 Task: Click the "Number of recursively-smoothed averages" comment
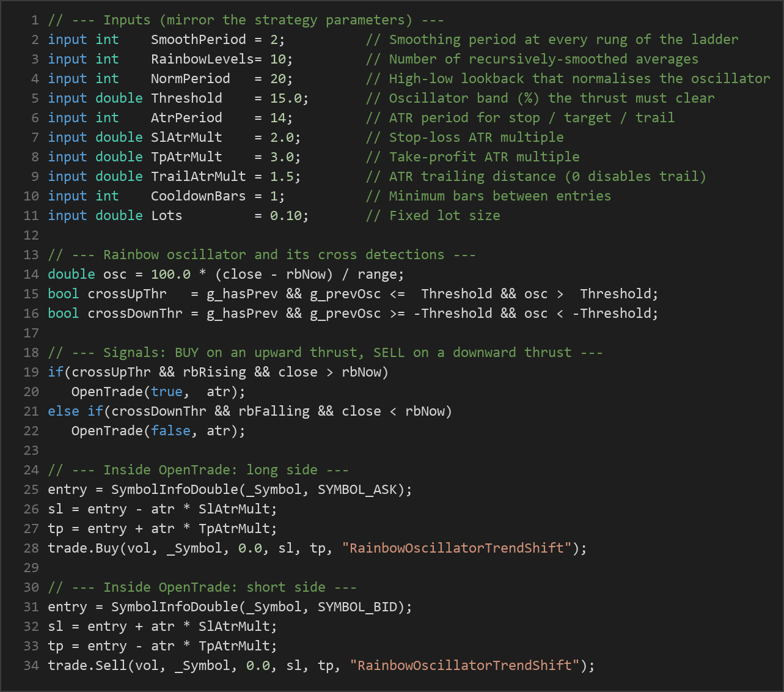click(544, 59)
